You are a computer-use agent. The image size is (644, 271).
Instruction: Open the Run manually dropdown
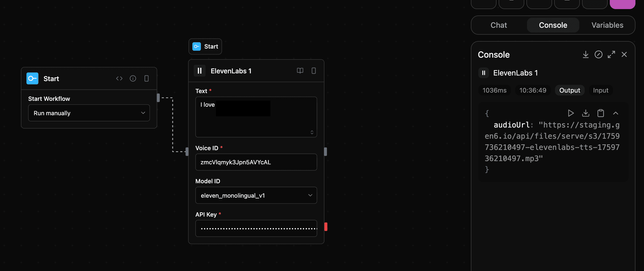click(89, 113)
